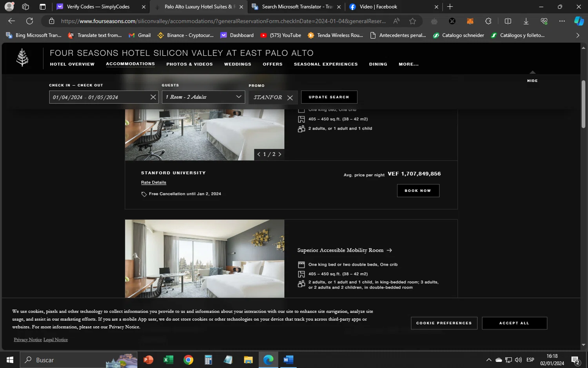Open browser Settings and more ellipsis
This screenshot has width=588, height=368.
(562, 21)
